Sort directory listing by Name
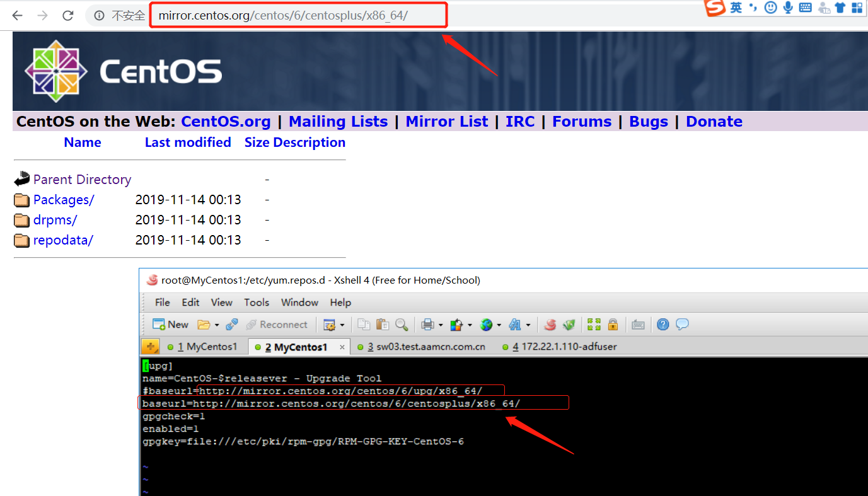The image size is (868, 496). [x=83, y=142]
